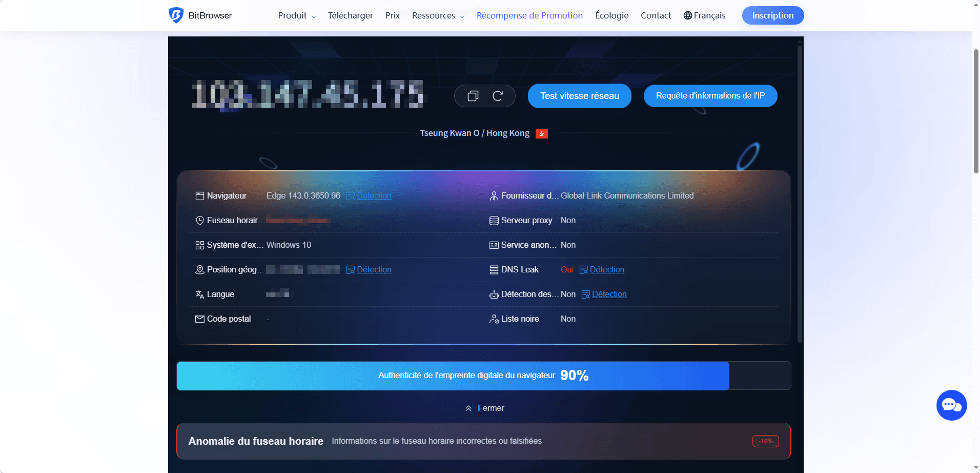Click the detection icon beside Navigateur
Image resolution: width=980 pixels, height=473 pixels.
click(x=350, y=196)
